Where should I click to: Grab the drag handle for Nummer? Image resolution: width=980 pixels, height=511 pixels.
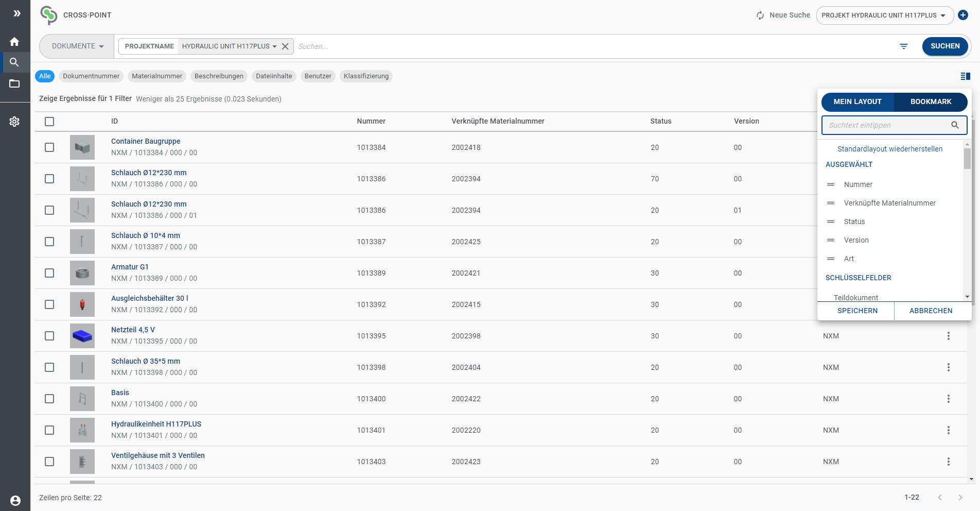pos(831,184)
